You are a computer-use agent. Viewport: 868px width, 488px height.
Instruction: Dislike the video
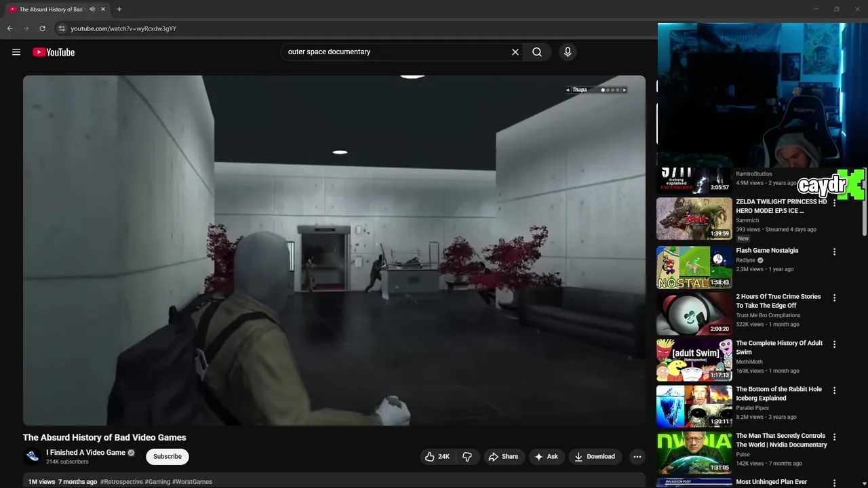pyautogui.click(x=467, y=457)
